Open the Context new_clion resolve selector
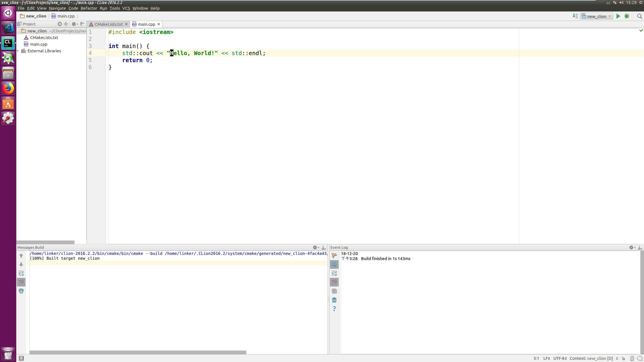Screen dimensions: 644x362 point(593,358)
